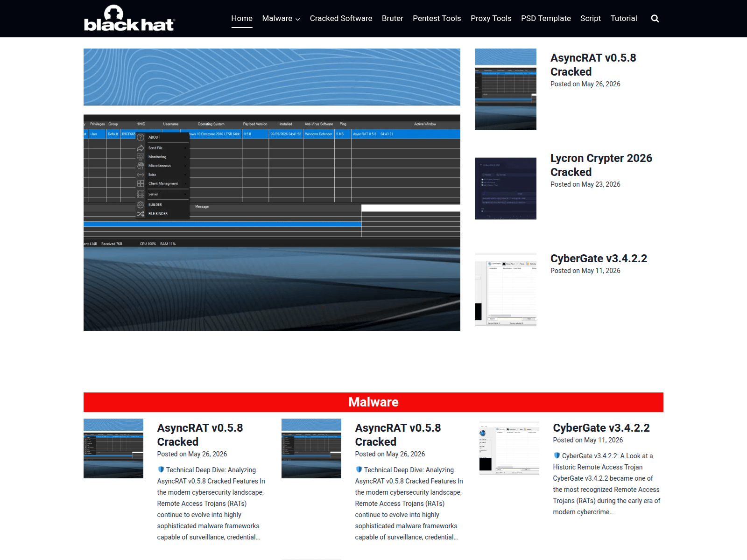Open sidebar CyberGate v3.4.2.2 thumbnail

click(x=506, y=290)
